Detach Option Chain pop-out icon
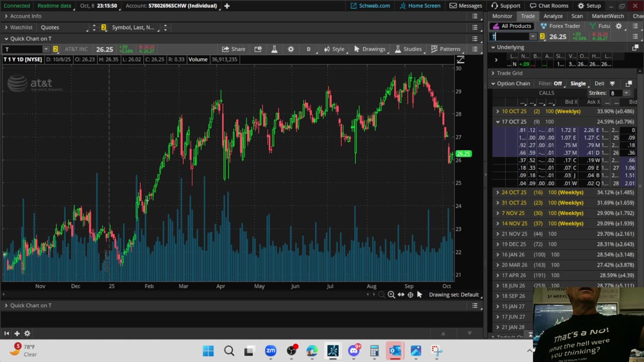644x362 pixels. 629,83
